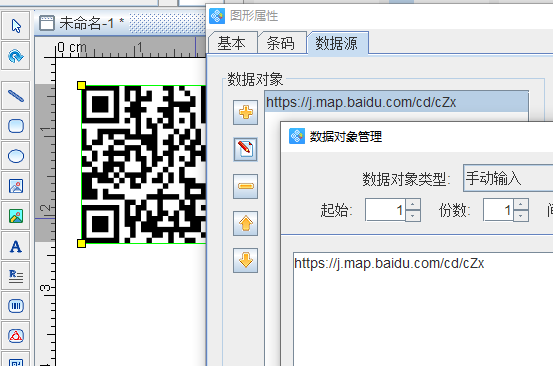
Task: Click the top-left yellow handle of QR code
Action: pyautogui.click(x=81, y=85)
